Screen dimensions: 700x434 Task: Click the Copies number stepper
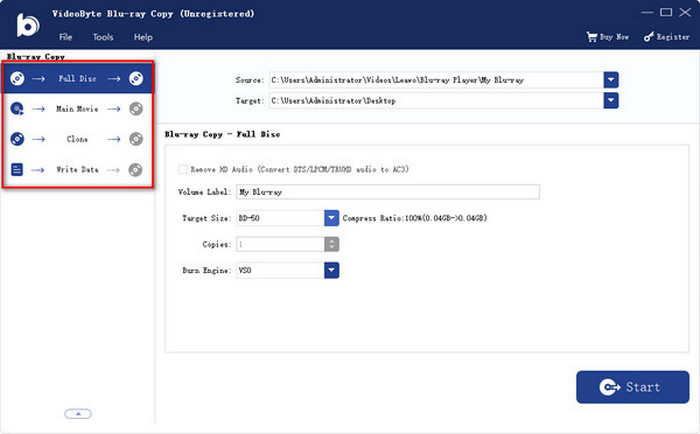coord(331,244)
